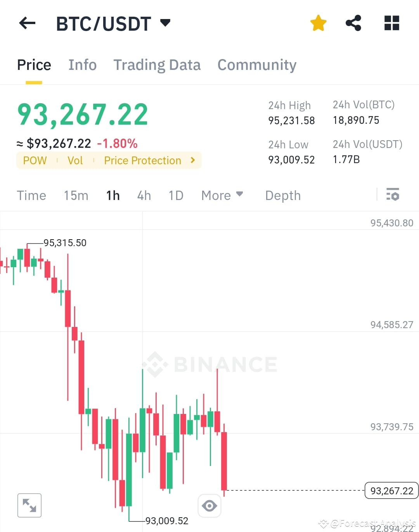Expand the More timeframe dropdown
Screen dimensions: 419x532
tap(222, 195)
